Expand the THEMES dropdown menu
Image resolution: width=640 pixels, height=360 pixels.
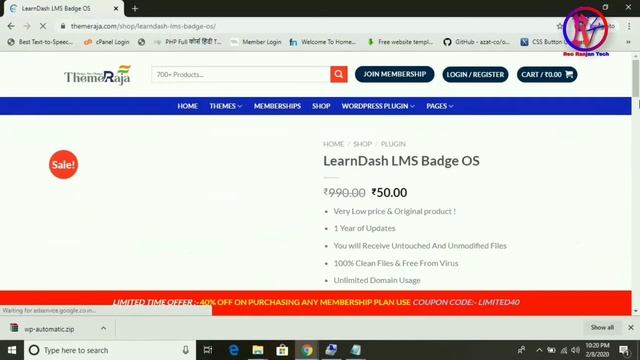pyautogui.click(x=226, y=106)
